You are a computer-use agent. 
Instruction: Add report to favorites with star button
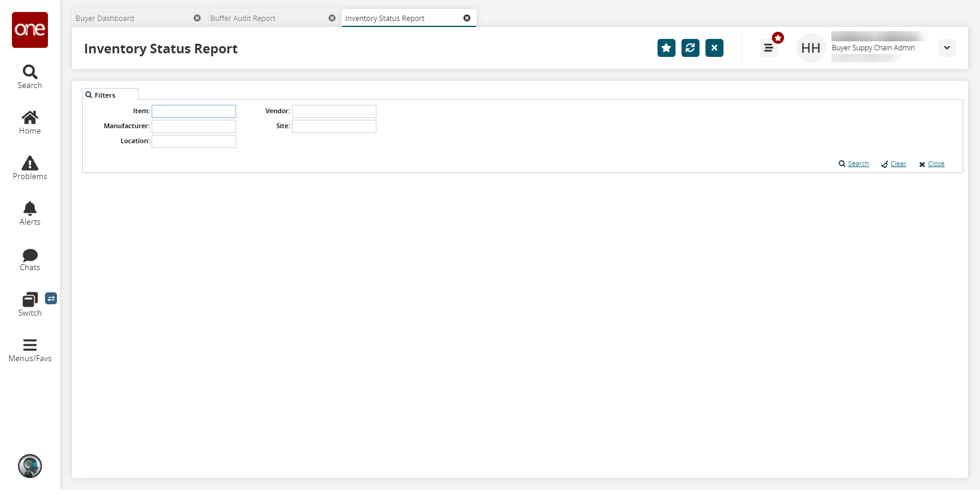667,48
